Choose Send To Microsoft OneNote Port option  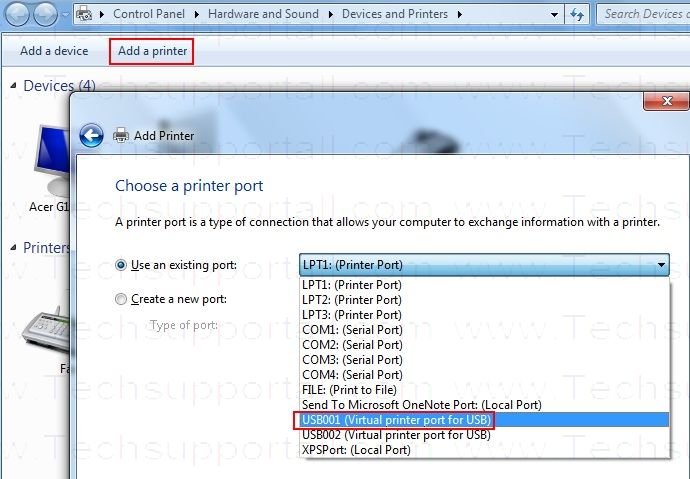pyautogui.click(x=484, y=405)
